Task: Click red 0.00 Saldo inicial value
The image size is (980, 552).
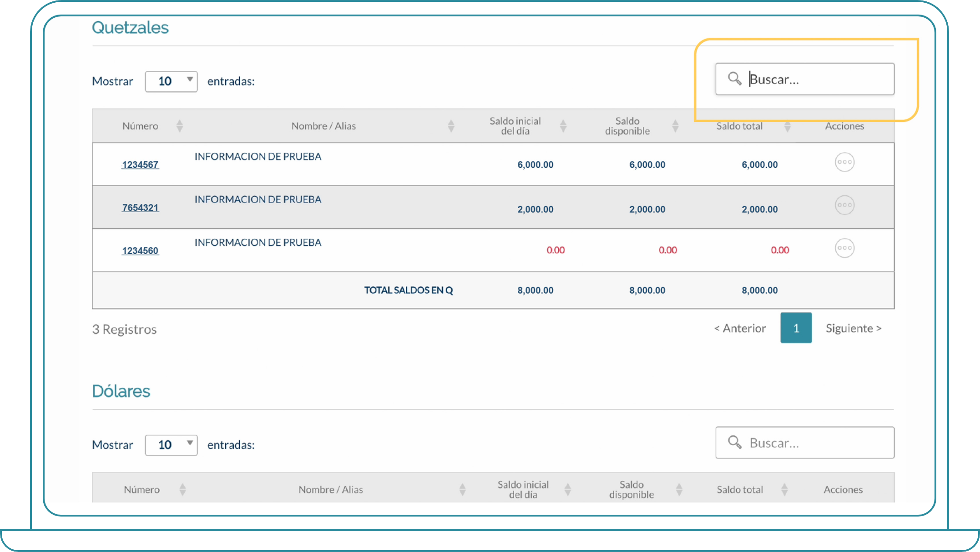Action: pyautogui.click(x=556, y=250)
